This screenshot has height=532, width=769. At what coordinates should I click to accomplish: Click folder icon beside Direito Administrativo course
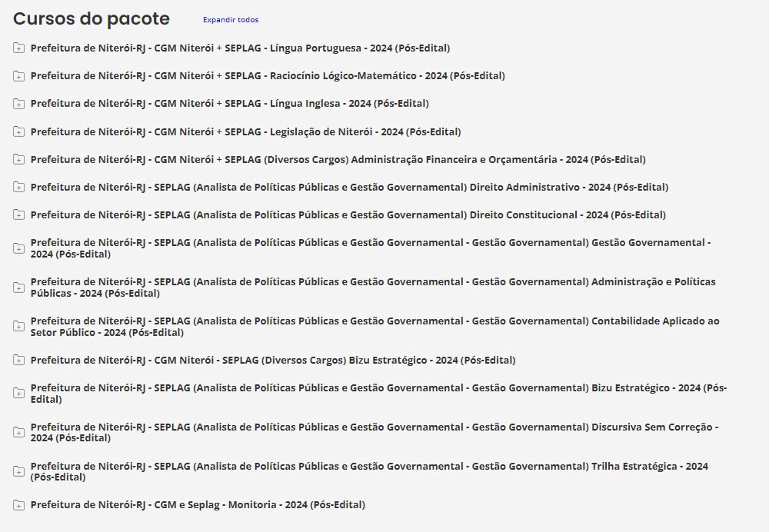[19, 187]
